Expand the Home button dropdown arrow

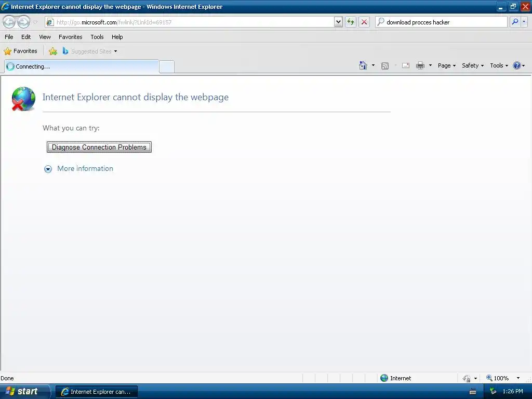point(373,65)
